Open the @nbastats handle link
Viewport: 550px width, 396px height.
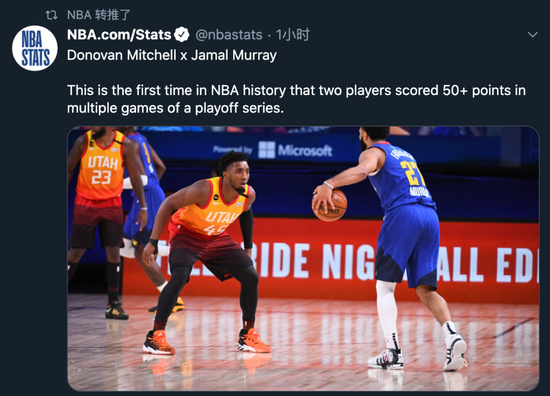pos(229,35)
